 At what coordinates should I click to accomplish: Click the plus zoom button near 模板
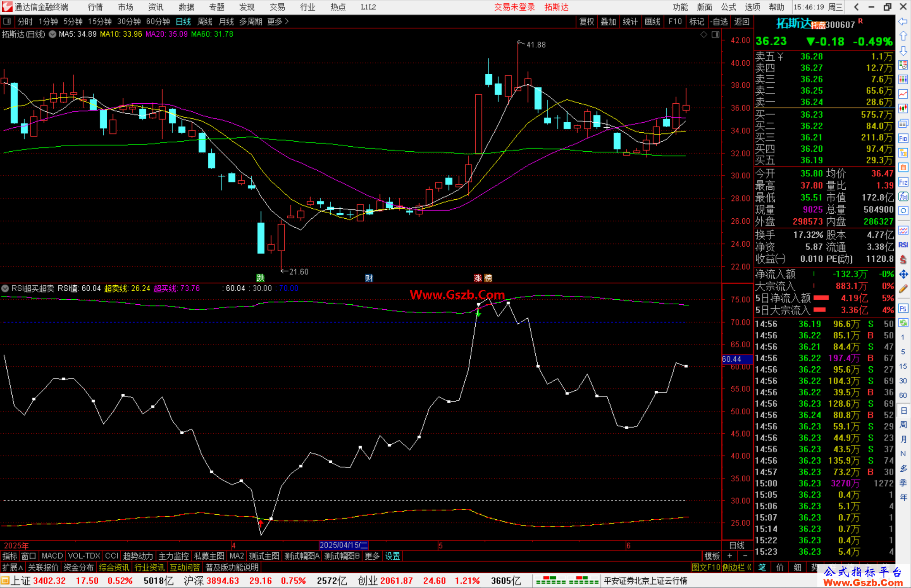pyautogui.click(x=730, y=556)
